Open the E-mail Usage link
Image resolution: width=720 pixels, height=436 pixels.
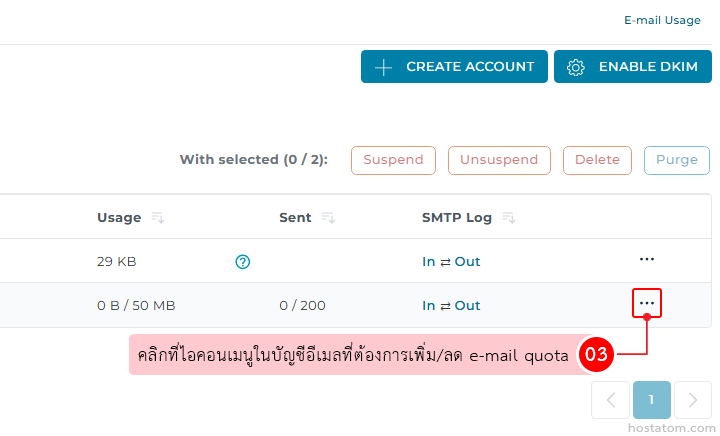pos(662,20)
